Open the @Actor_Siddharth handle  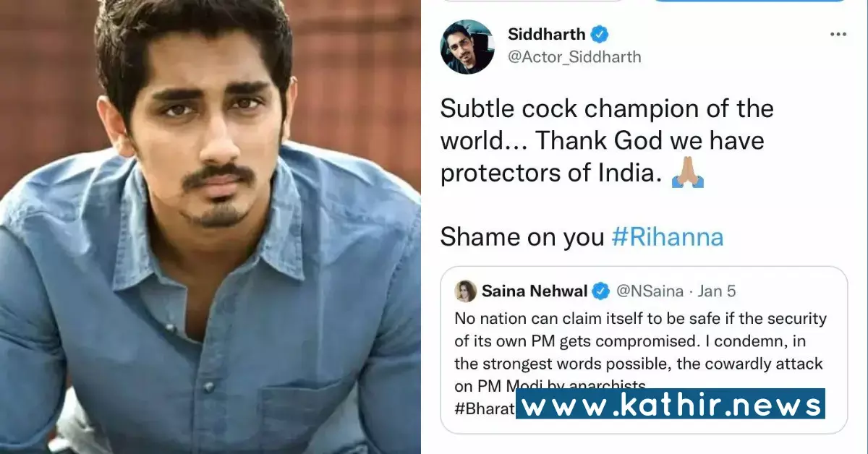(x=574, y=57)
